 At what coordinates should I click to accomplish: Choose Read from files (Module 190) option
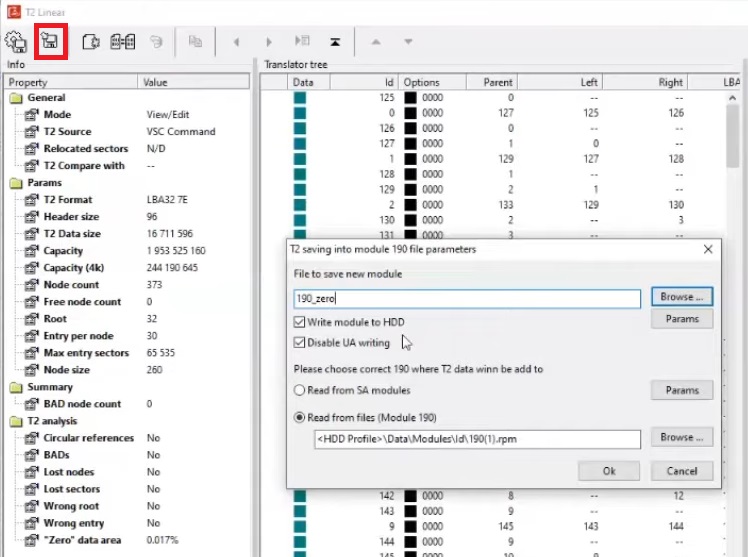[x=299, y=417]
